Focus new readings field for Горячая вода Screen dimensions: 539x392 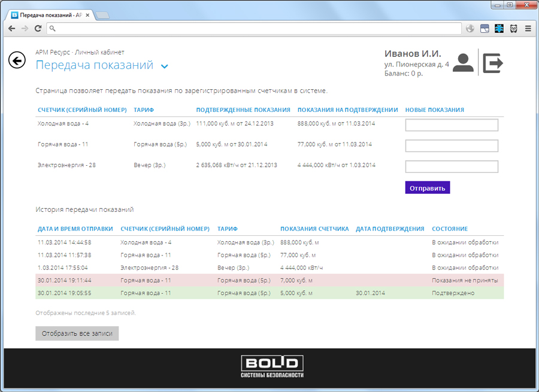(452, 146)
